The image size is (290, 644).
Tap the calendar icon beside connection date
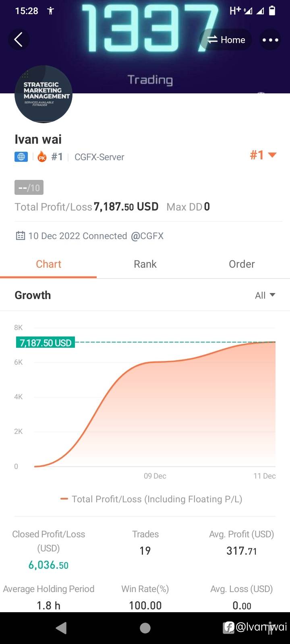[20, 236]
